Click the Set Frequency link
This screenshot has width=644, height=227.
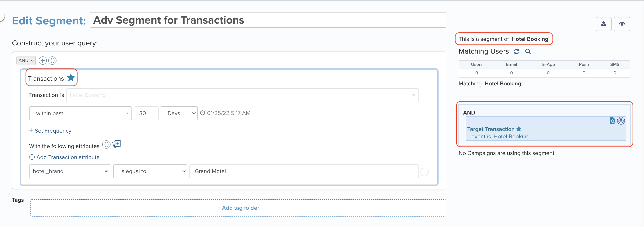50,131
